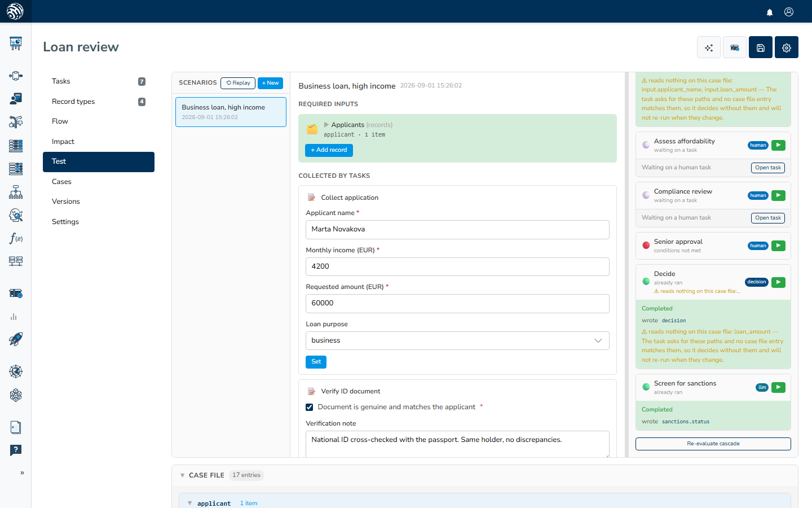Click the AI sparkles icon button
Image resolution: width=812 pixels, height=508 pixels.
click(709, 47)
